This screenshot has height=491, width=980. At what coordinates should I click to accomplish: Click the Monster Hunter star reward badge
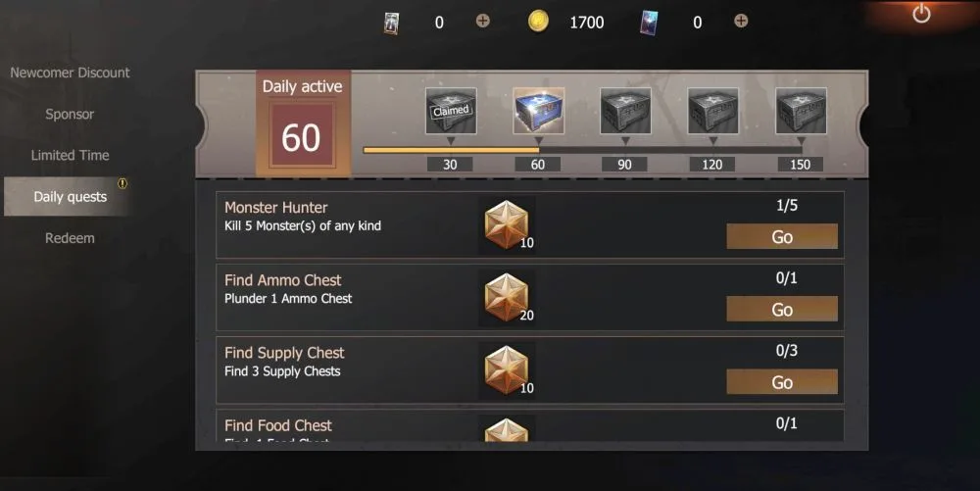point(507,224)
